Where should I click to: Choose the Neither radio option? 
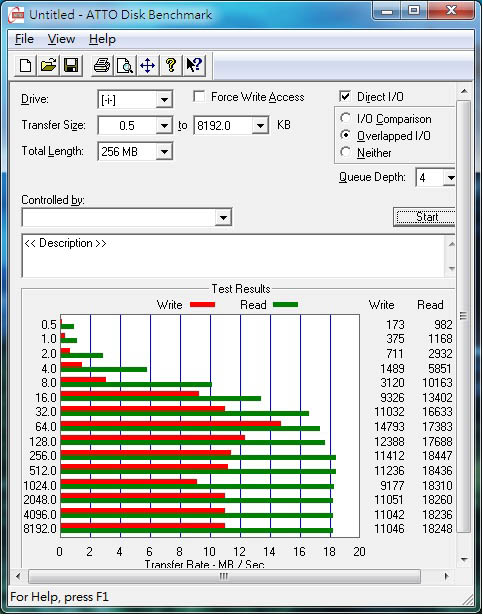pyautogui.click(x=345, y=152)
